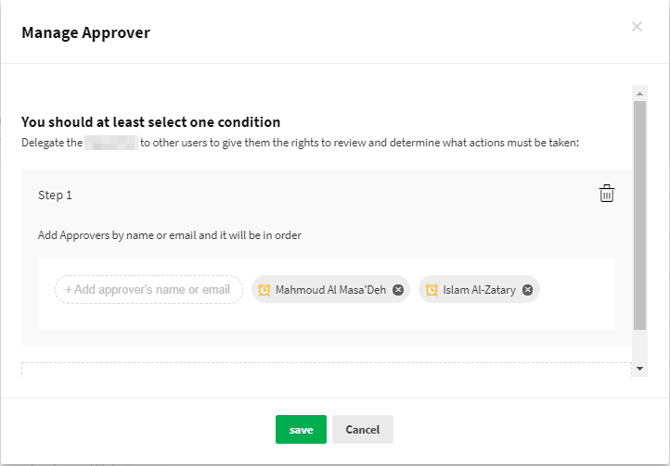
Task: Delete Step 1 with the trash icon
Action: (x=606, y=194)
